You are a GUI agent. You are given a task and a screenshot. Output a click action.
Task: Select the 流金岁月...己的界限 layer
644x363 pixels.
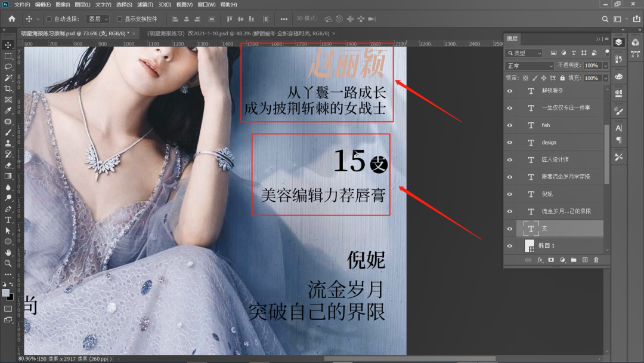tap(560, 211)
